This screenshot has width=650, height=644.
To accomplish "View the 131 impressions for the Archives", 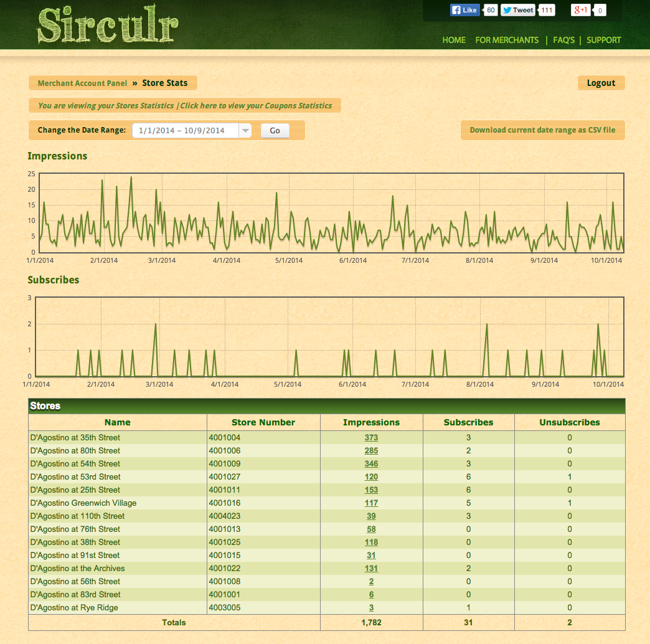I will (371, 568).
